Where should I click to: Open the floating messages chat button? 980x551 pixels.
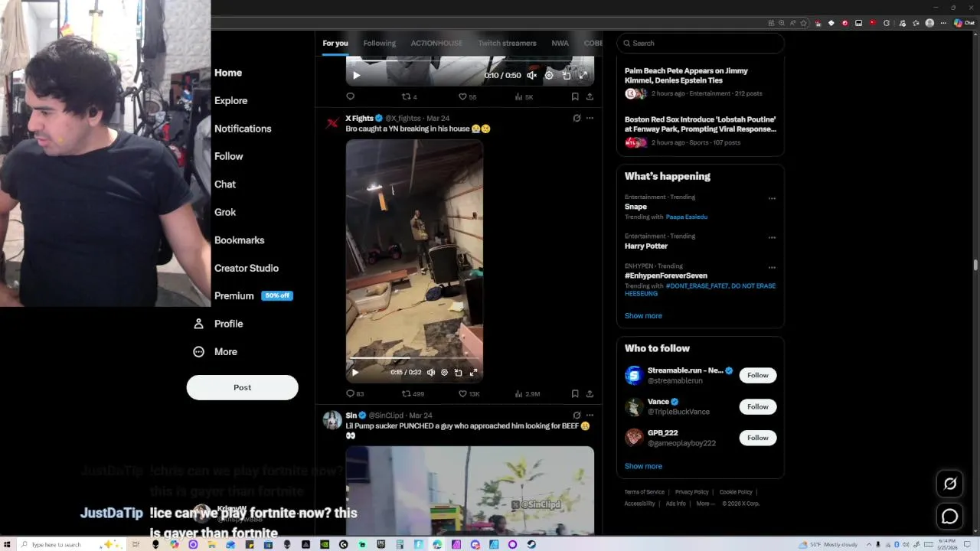tap(950, 517)
